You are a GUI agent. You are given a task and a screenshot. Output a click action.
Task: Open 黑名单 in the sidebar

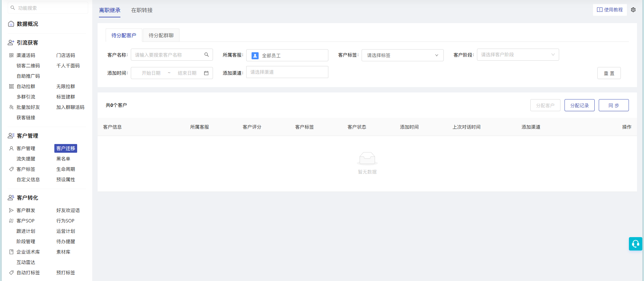pos(63,159)
